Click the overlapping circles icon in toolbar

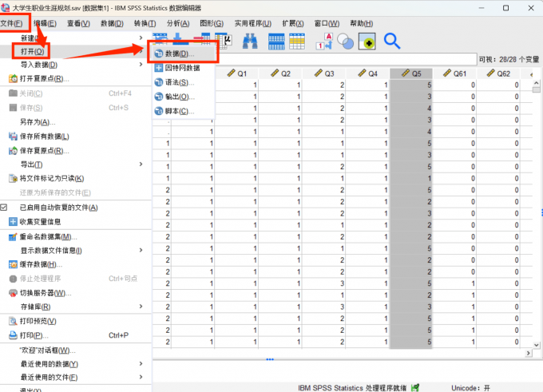pyautogui.click(x=346, y=42)
